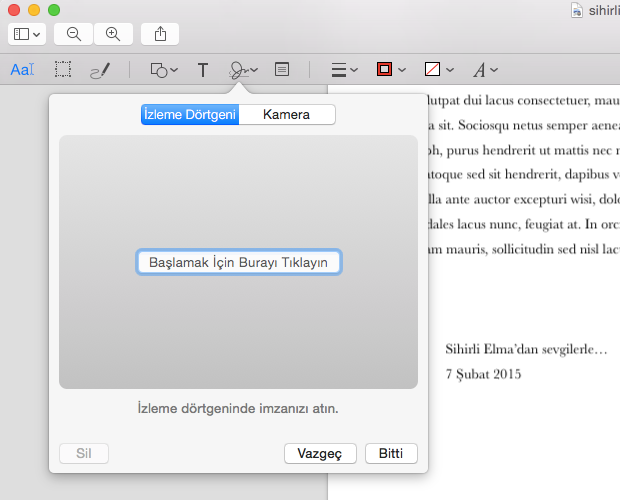Expand the Shapes tool dropdown

click(163, 70)
